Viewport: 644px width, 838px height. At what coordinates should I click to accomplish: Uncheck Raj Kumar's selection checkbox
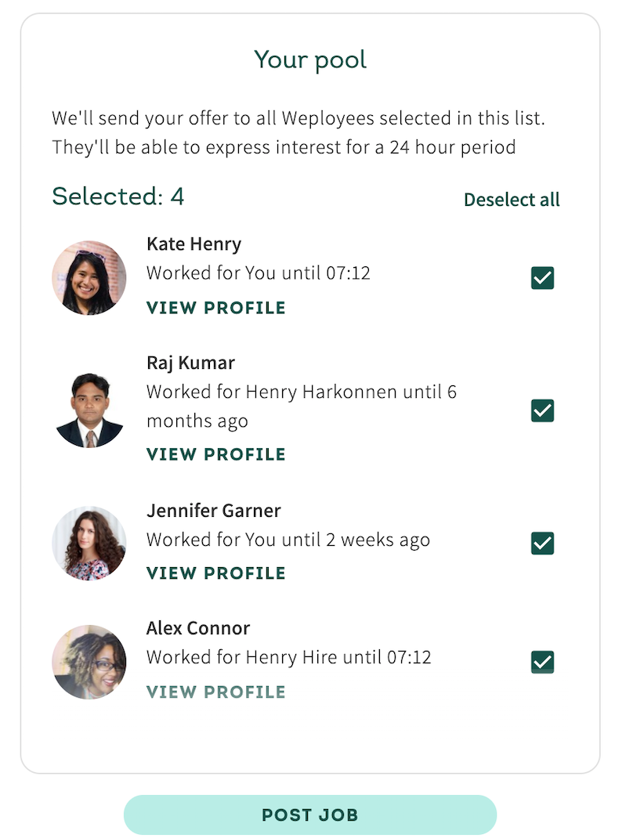click(x=542, y=410)
